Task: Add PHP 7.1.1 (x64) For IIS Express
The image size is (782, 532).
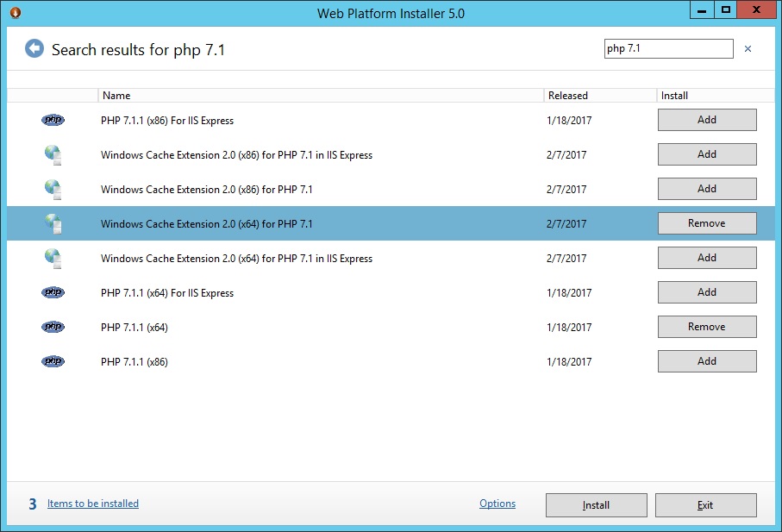Action: (707, 292)
